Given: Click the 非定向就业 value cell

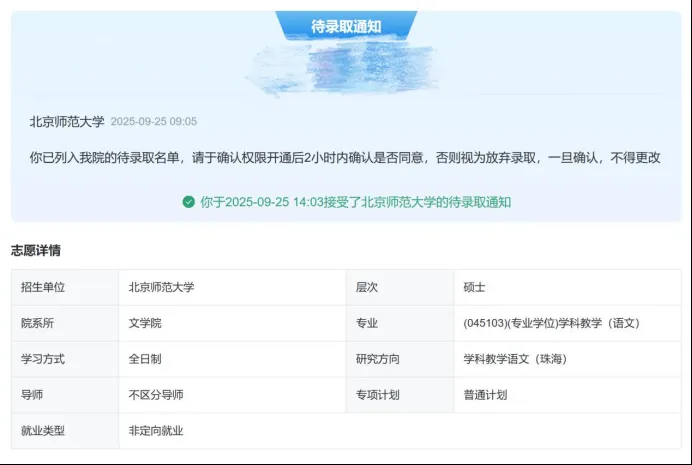Looking at the screenshot, I should pos(400,431).
